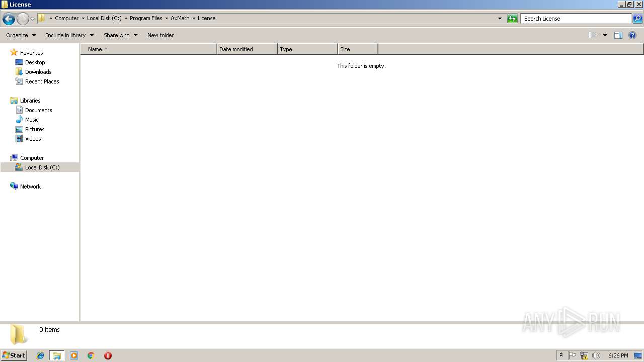Click in the Search License box
This screenshot has height=362, width=644.
(576, 19)
